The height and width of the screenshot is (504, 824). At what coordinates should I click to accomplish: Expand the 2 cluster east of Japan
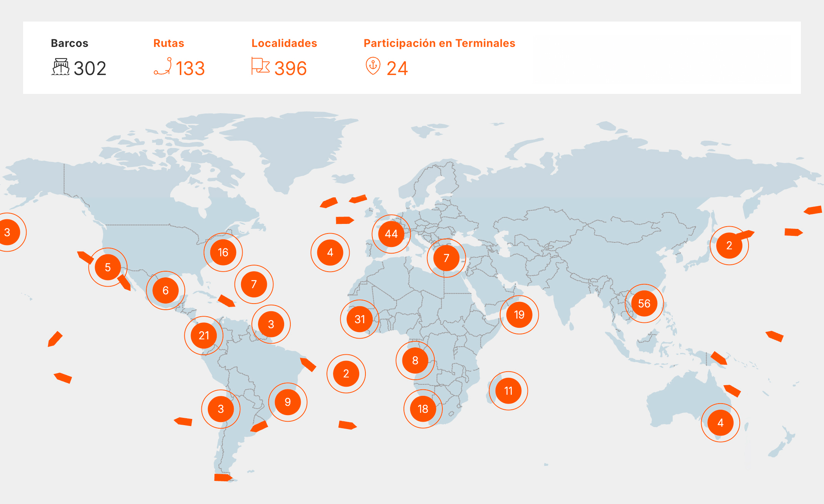729,245
